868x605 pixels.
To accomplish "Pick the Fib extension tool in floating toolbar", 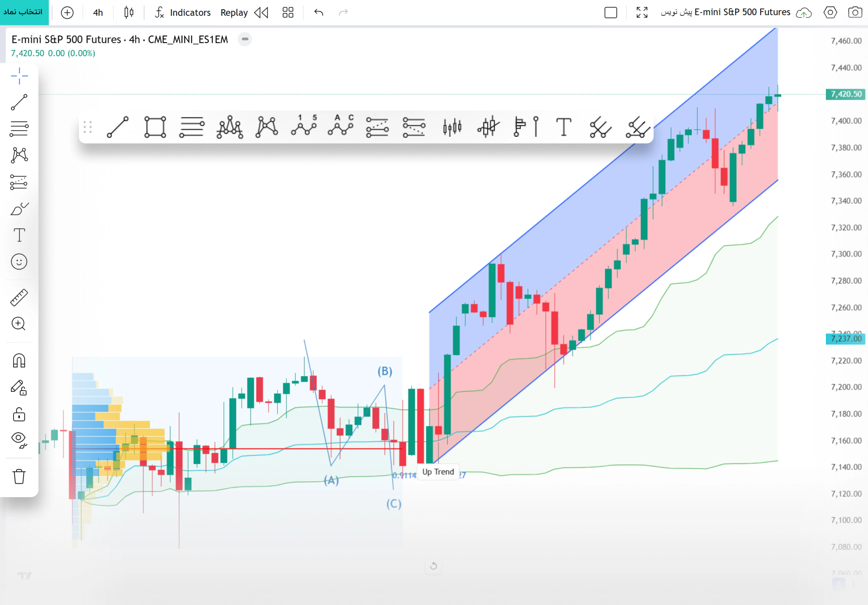I will 414,127.
